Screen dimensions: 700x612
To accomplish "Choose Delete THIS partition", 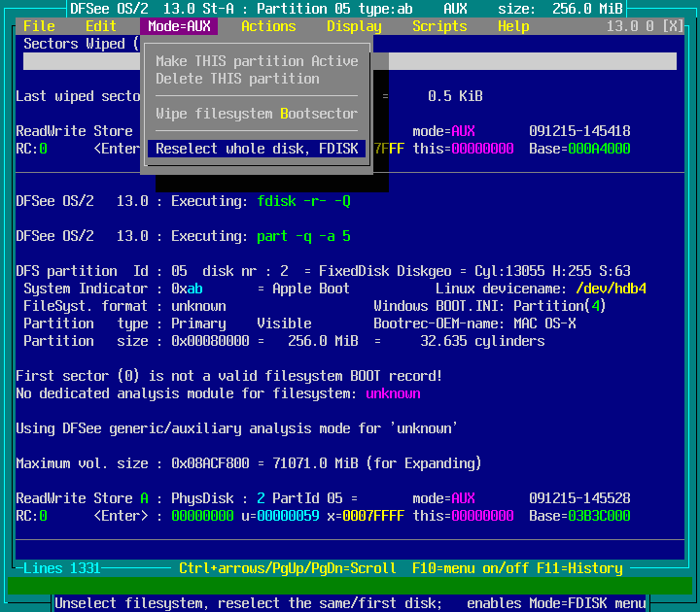I will [237, 79].
